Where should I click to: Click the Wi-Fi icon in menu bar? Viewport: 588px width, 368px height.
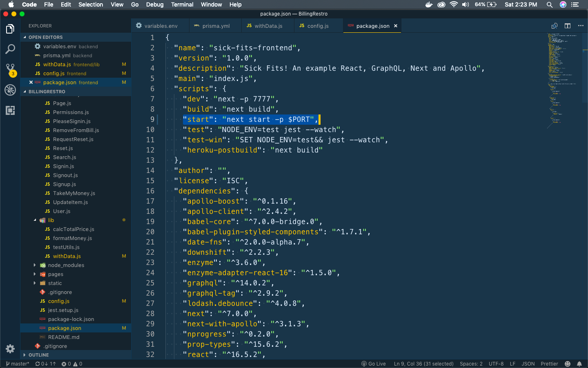[x=454, y=4]
